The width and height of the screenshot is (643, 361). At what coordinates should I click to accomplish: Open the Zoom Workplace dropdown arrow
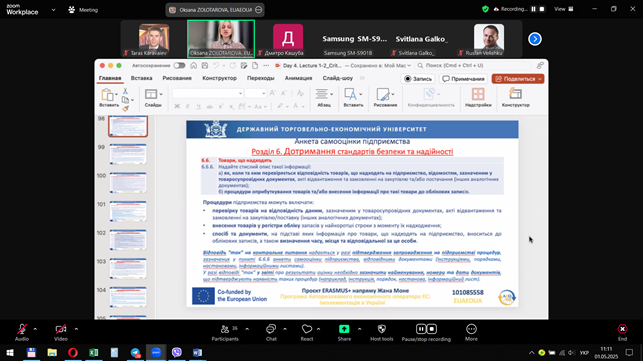[53, 10]
